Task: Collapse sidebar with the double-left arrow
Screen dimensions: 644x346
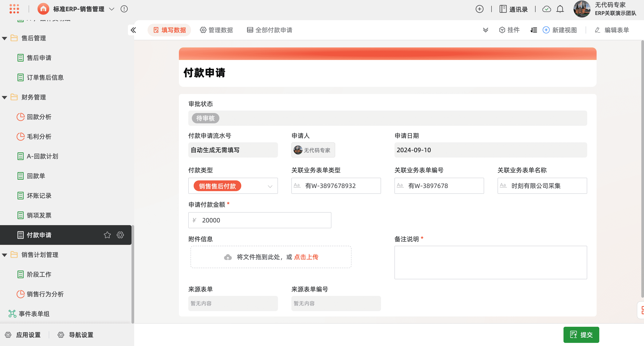Action: pyautogui.click(x=133, y=30)
